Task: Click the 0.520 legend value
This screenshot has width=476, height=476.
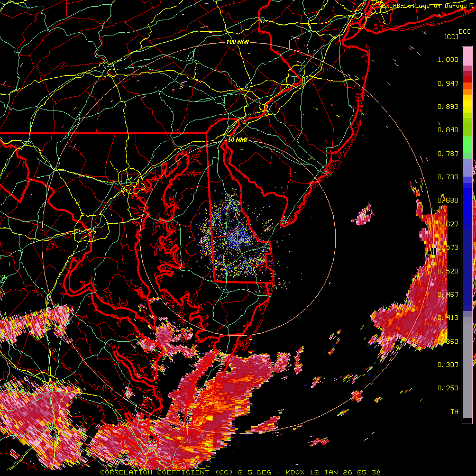Action: tap(448, 271)
